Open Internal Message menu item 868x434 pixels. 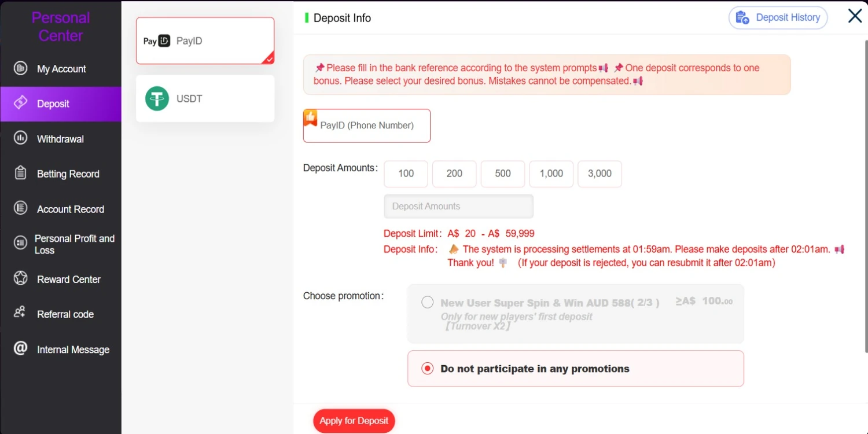click(x=61, y=350)
